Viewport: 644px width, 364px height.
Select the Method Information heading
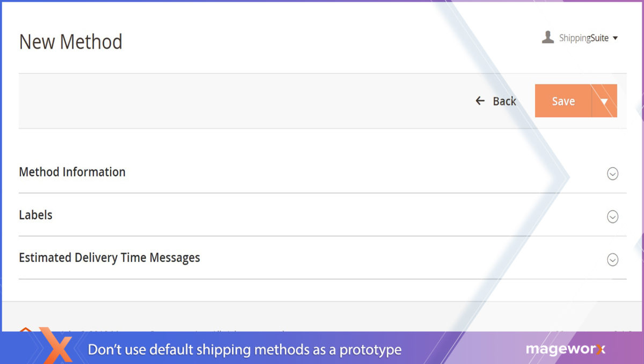[72, 172]
